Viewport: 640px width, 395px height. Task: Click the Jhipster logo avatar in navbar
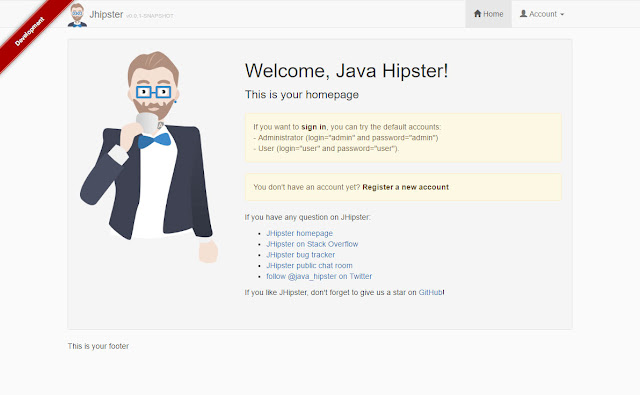pos(77,15)
